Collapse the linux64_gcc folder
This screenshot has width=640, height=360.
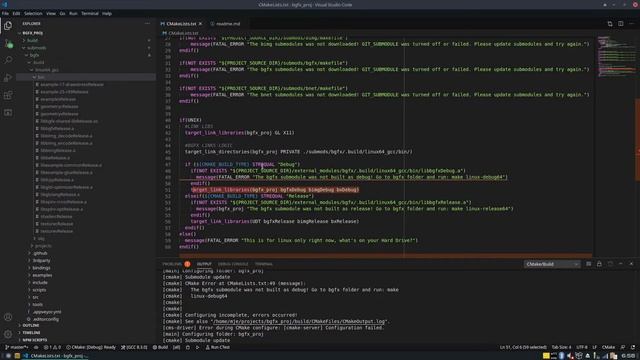coord(86,70)
